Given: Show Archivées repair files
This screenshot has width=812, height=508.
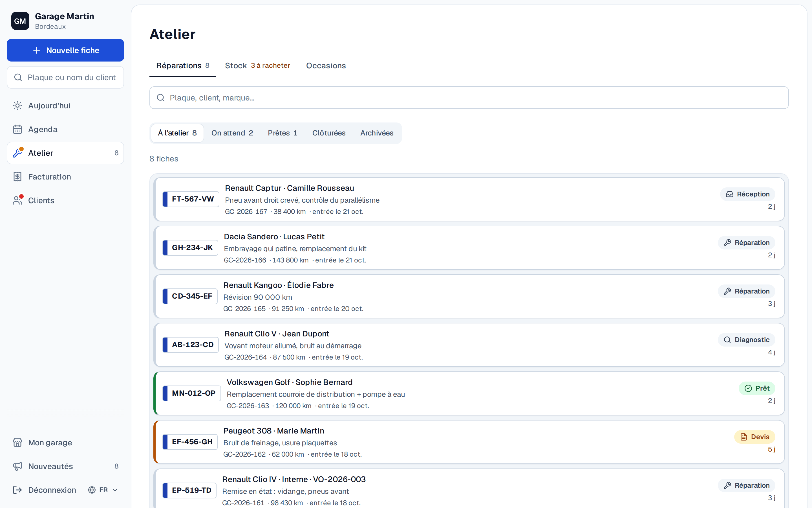Looking at the screenshot, I should [377, 133].
